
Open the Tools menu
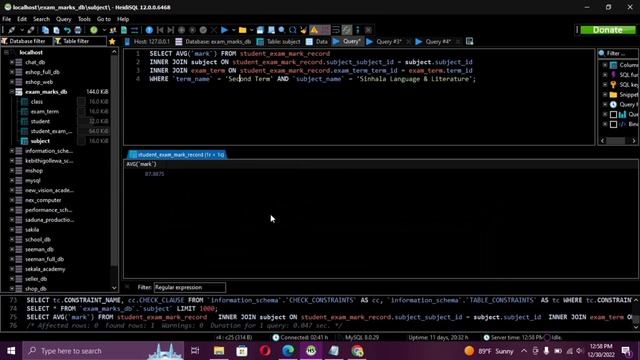(84, 19)
